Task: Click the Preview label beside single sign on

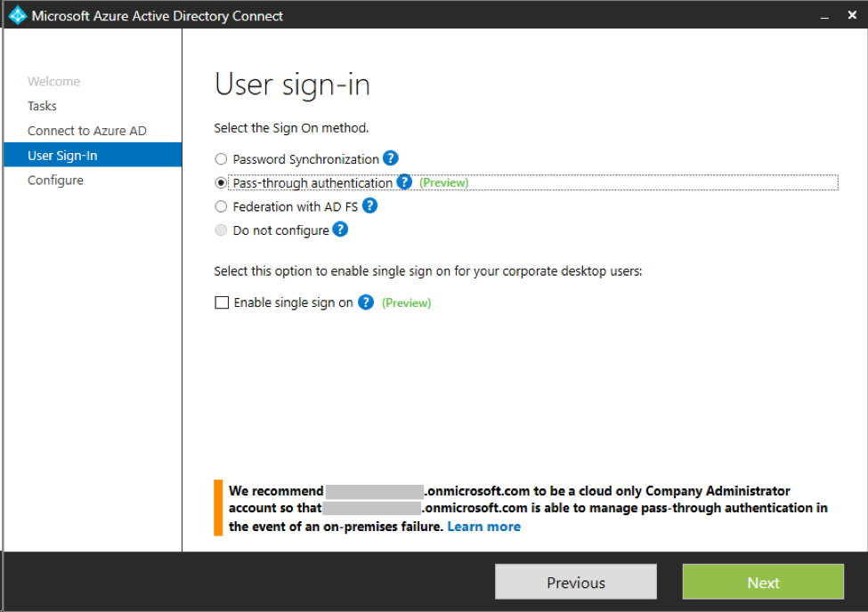Action: pyautogui.click(x=406, y=302)
